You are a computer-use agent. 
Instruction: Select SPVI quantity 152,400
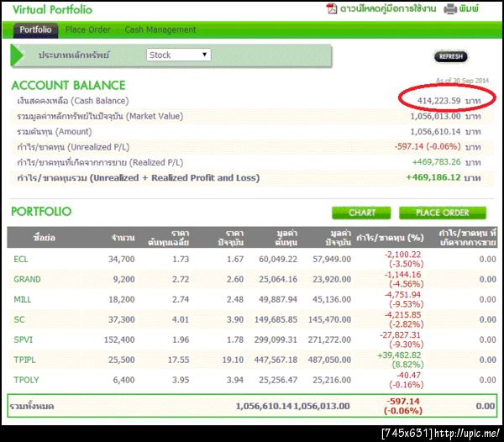coord(119,339)
